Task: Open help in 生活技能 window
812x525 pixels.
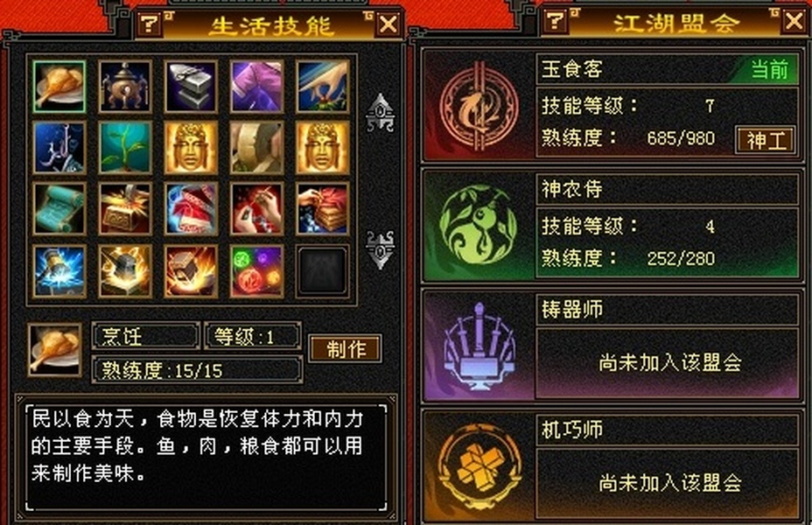Action: (150, 24)
